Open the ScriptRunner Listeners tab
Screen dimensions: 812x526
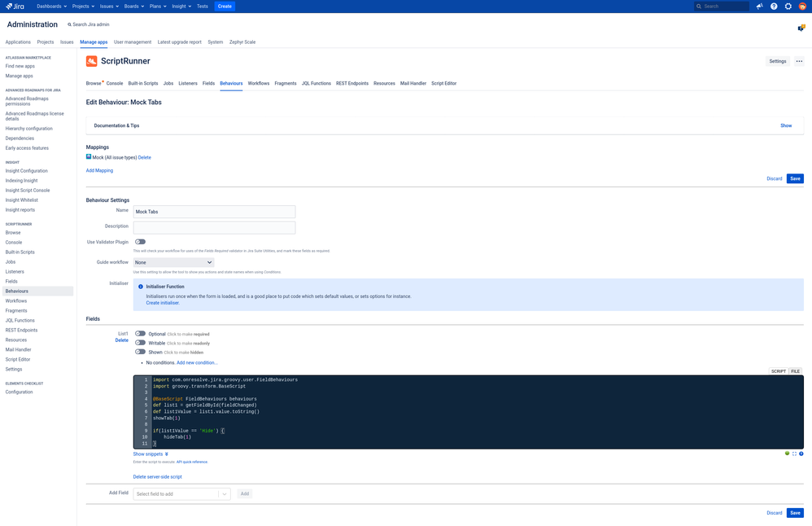[x=187, y=83]
